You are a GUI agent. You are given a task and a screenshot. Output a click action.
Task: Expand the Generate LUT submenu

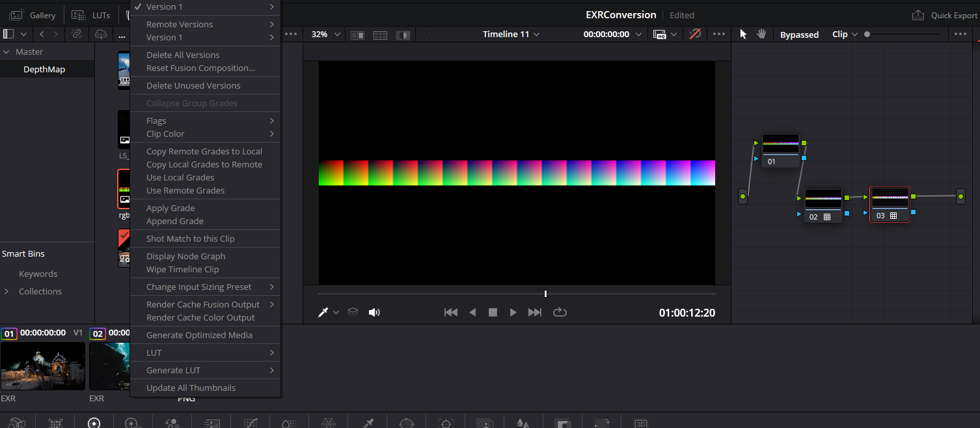tap(205, 370)
